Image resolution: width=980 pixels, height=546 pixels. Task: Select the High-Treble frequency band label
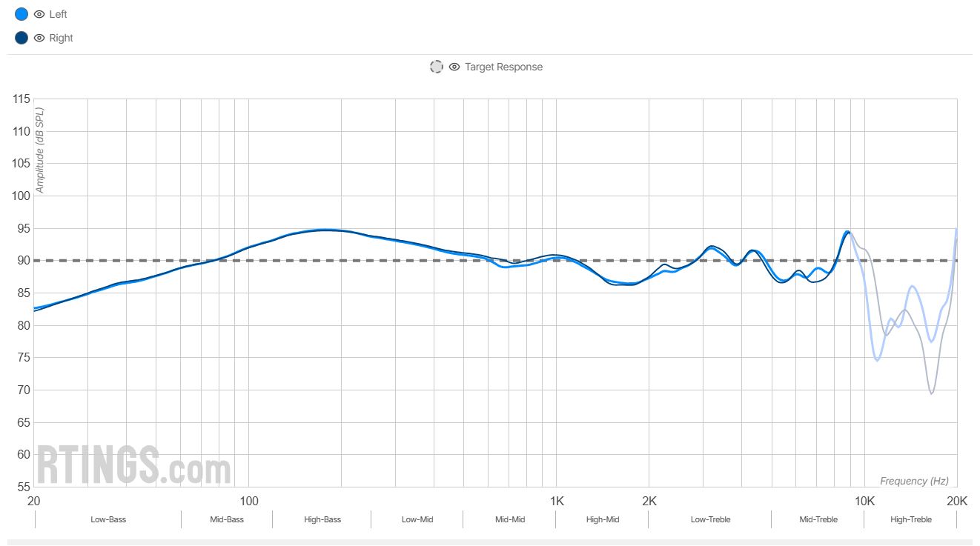[x=911, y=519]
